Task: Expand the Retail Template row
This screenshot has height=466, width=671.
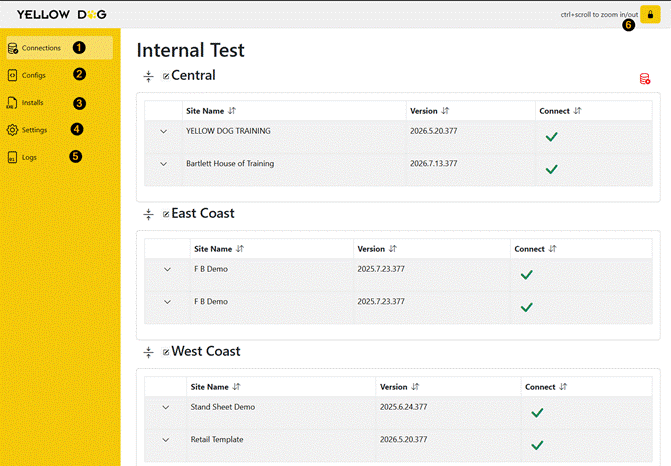Action: click(x=166, y=440)
